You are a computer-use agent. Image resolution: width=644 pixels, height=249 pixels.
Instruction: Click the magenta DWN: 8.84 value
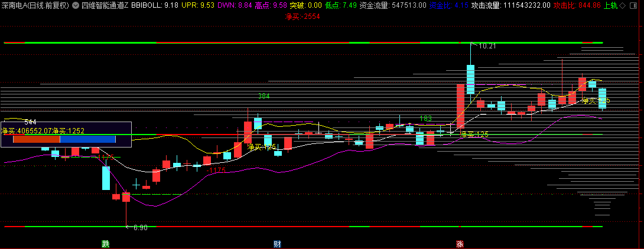pos(235,5)
